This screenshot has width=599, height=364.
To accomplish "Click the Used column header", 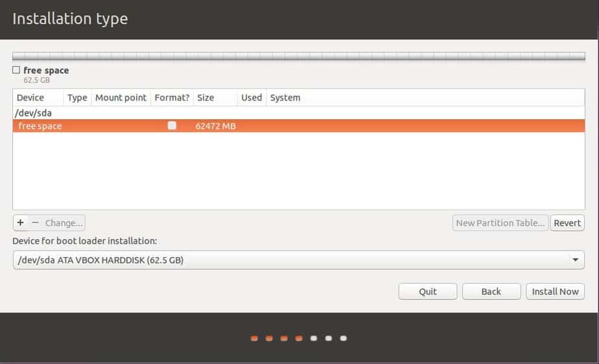I will coord(252,98).
